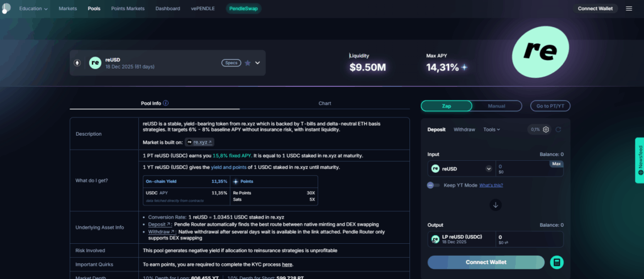Click the Pool Info information icon

[x=165, y=103]
